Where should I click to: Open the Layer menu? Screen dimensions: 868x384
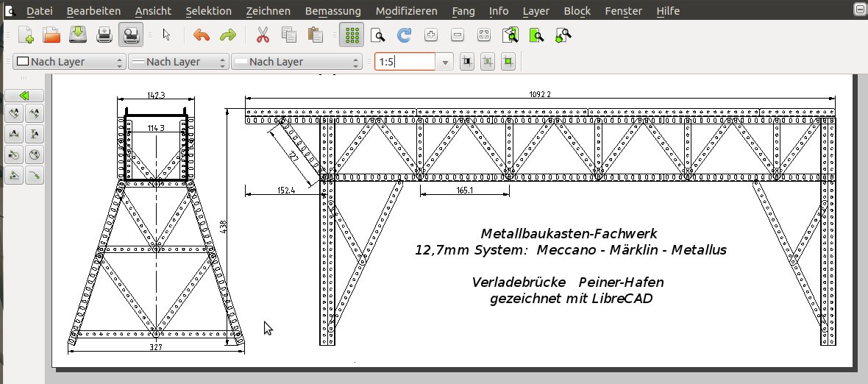[536, 10]
